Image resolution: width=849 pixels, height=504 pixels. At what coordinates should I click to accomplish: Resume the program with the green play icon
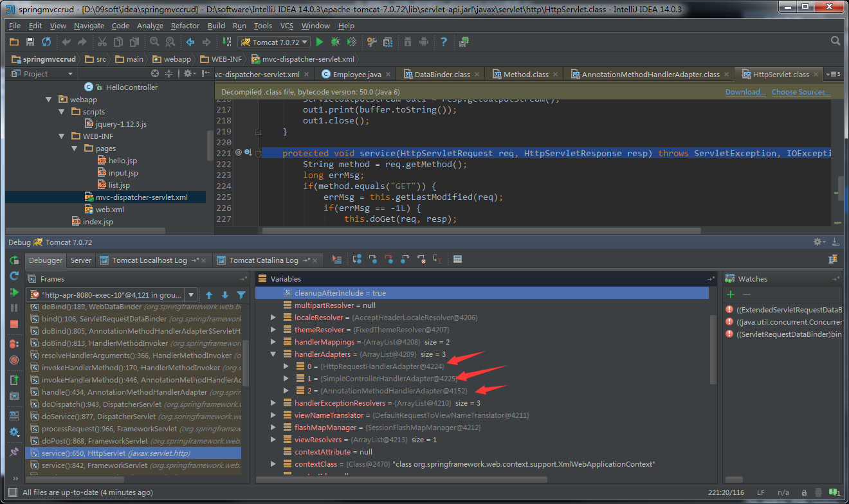coord(14,291)
